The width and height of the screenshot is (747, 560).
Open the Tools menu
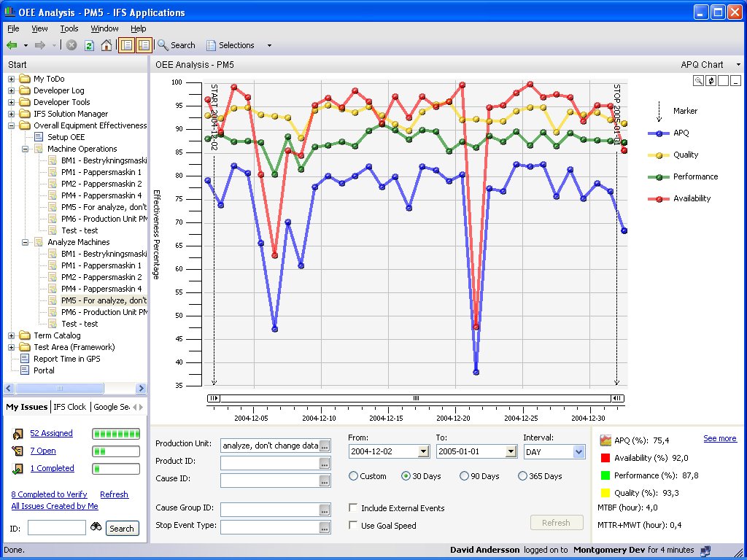(x=69, y=28)
